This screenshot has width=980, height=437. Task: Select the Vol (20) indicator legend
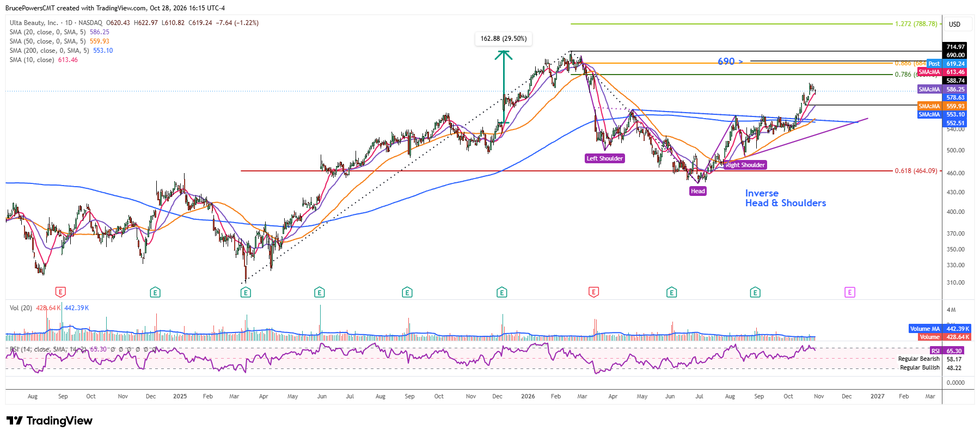coord(49,308)
